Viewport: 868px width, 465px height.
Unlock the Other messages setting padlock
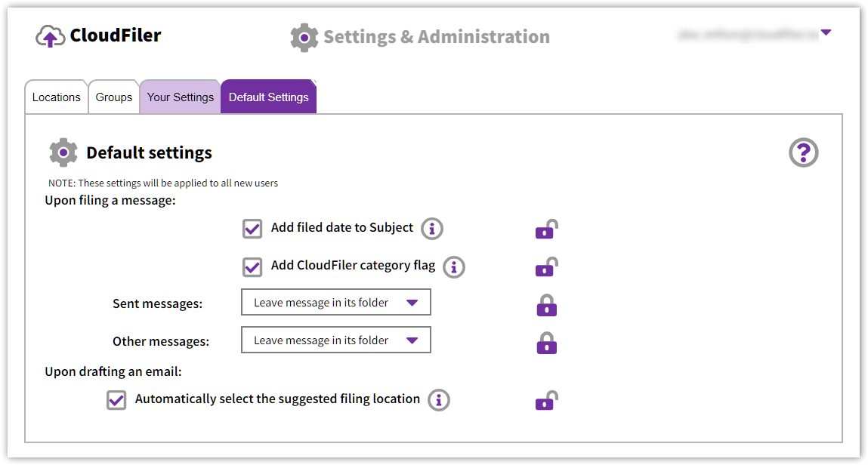click(546, 343)
